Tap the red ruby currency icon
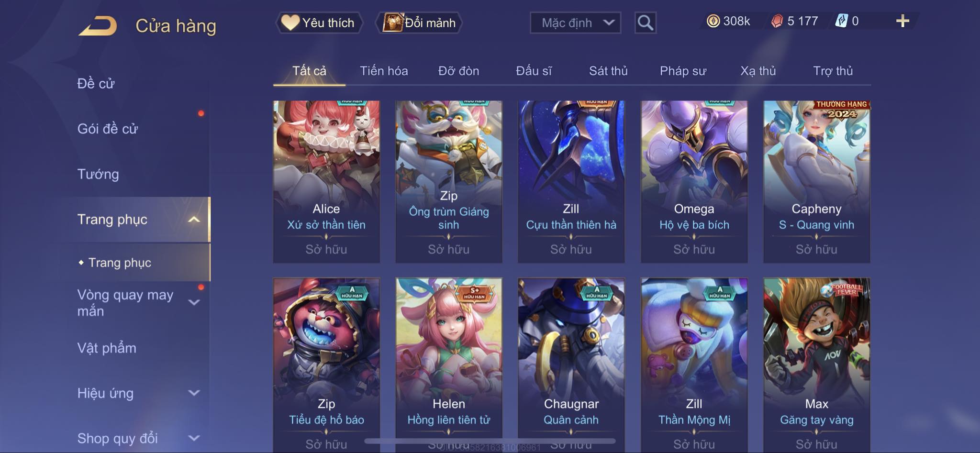Image resolution: width=980 pixels, height=453 pixels. [x=777, y=21]
